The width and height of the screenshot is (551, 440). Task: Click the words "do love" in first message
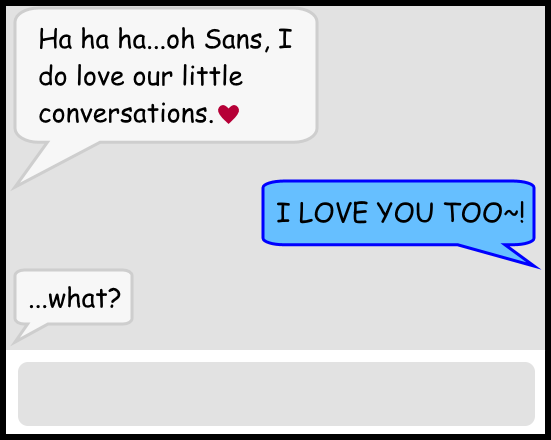[x=81, y=76]
